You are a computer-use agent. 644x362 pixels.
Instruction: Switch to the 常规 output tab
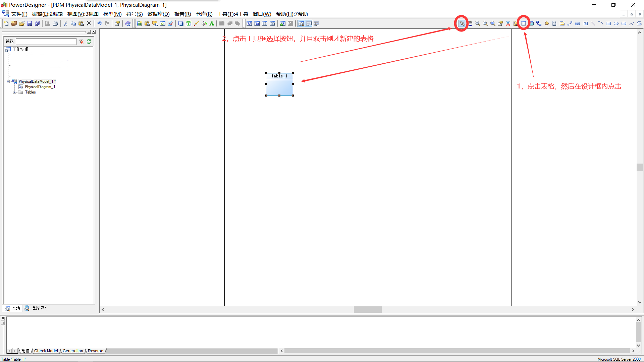(x=25, y=351)
